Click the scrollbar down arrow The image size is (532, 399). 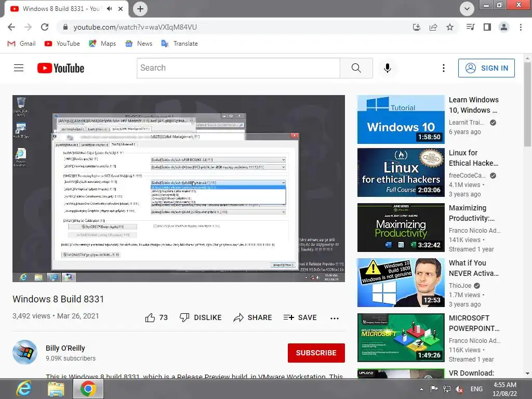pos(528,374)
